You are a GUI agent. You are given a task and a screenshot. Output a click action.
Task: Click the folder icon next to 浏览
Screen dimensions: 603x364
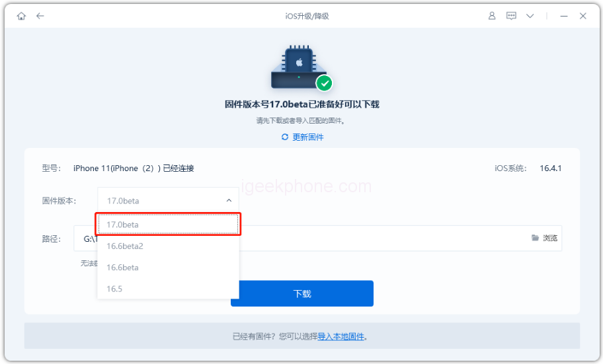pos(535,238)
